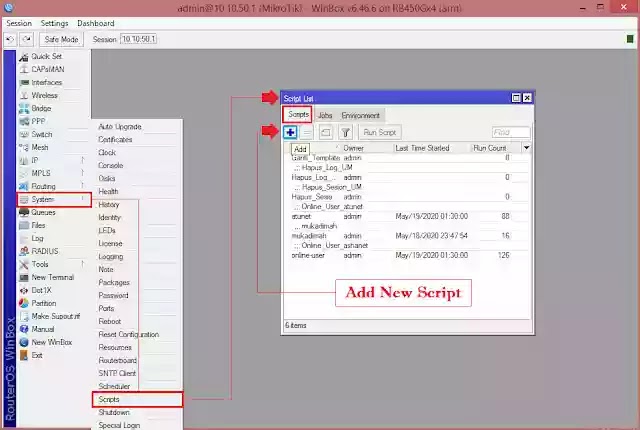Choose Shutdown in System submenu
The width and height of the screenshot is (640, 430).
(114, 412)
